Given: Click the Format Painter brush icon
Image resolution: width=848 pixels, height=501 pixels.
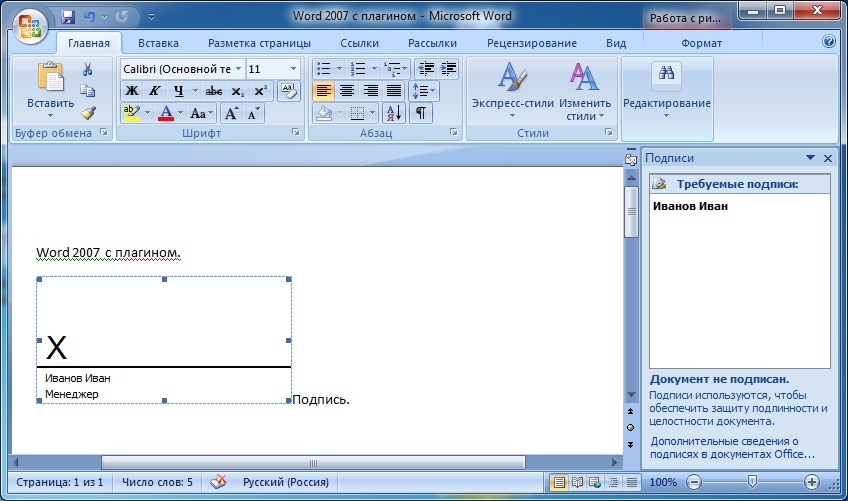Looking at the screenshot, I should pyautogui.click(x=88, y=113).
